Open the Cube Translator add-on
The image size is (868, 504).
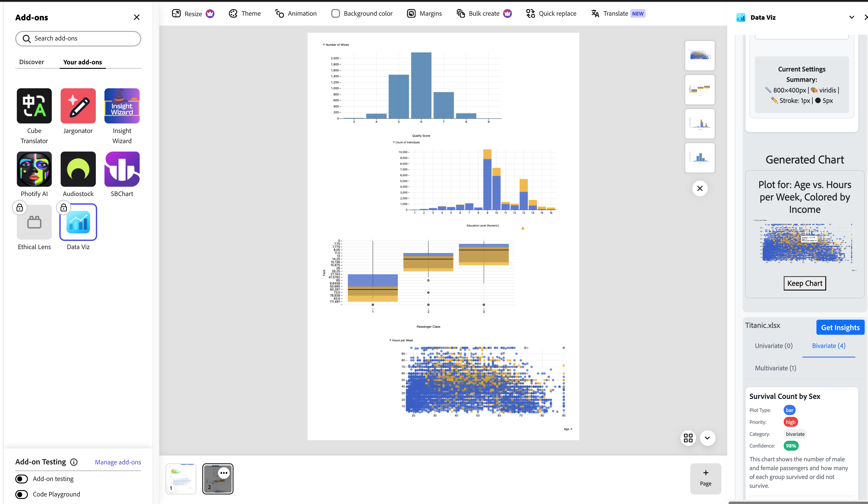34,106
